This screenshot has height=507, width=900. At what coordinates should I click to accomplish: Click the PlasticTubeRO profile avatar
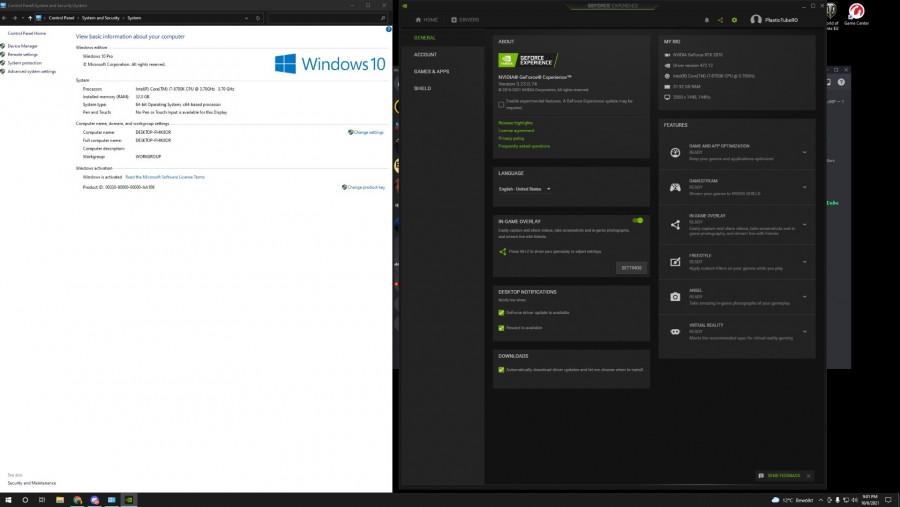pyautogui.click(x=756, y=20)
